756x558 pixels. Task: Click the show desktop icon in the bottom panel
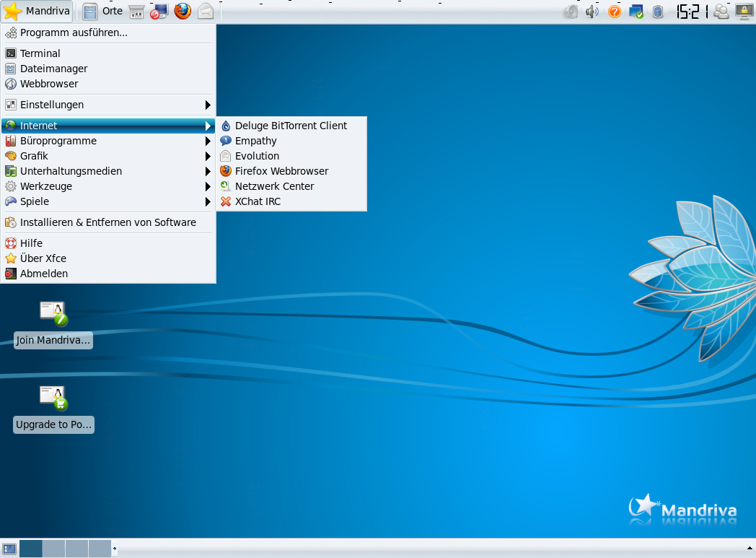click(9, 549)
